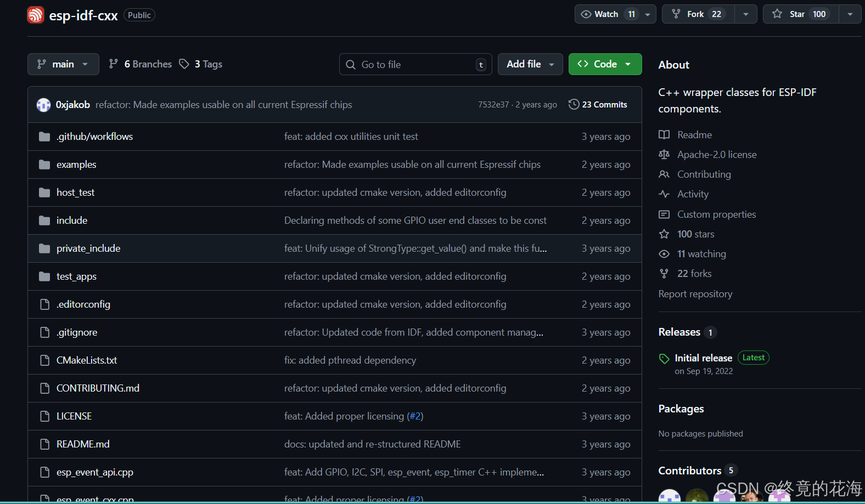The height and width of the screenshot is (504, 865).
Task: Click the Go to file search field
Action: pyautogui.click(x=415, y=64)
